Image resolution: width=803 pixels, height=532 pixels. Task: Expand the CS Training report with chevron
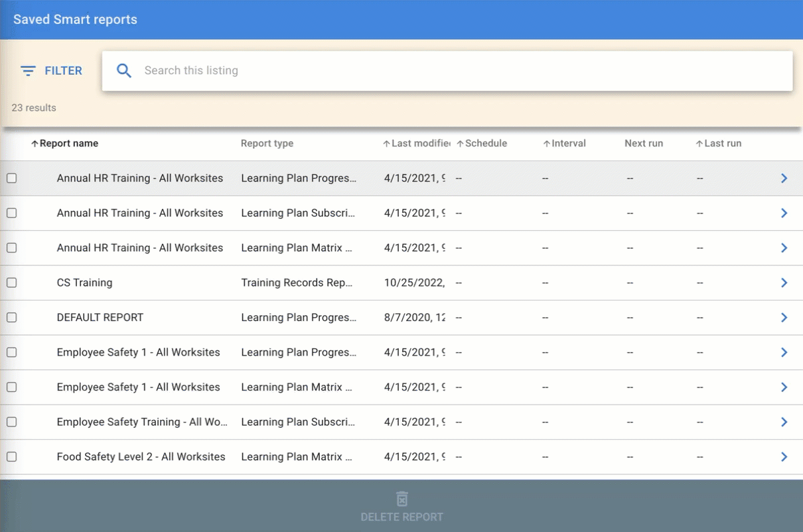(x=784, y=283)
